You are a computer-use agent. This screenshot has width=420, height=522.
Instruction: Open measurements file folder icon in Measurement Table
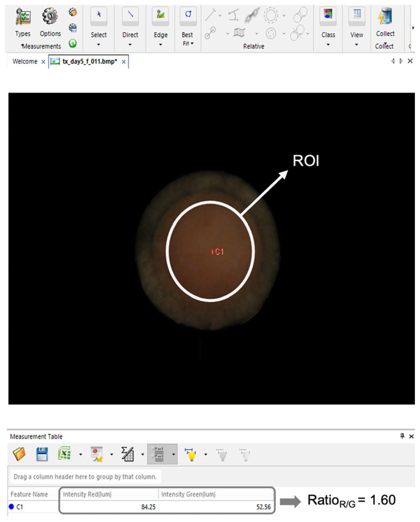tap(19, 454)
